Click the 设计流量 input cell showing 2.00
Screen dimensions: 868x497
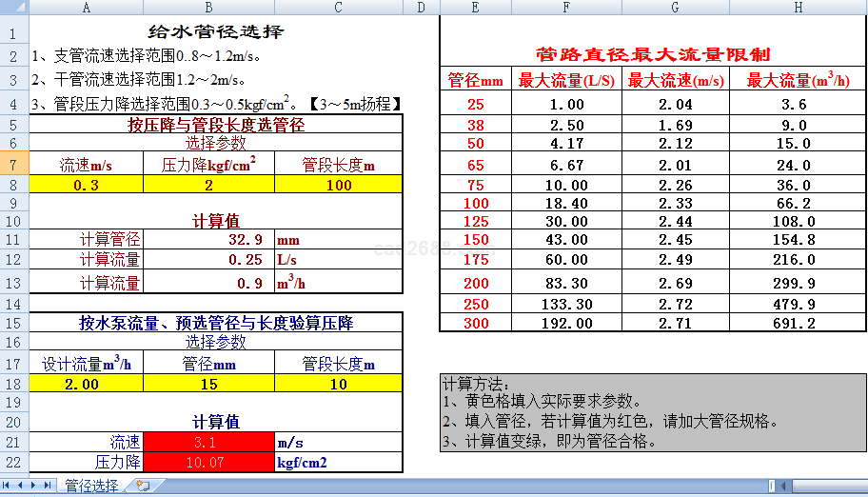coord(87,384)
